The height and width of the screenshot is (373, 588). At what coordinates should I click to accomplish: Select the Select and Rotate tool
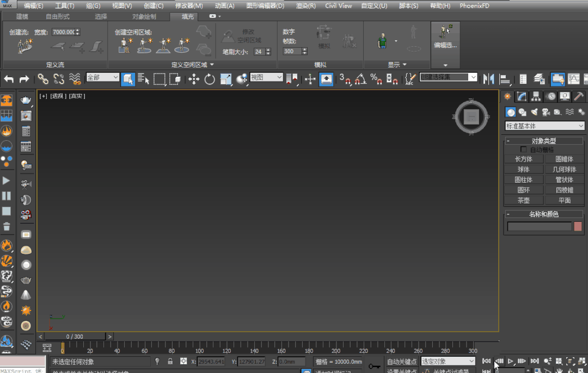coord(210,79)
